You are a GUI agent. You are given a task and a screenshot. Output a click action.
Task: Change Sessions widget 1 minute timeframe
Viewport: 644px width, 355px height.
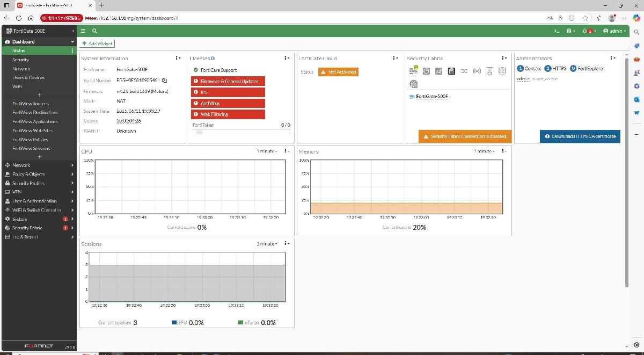(x=267, y=244)
